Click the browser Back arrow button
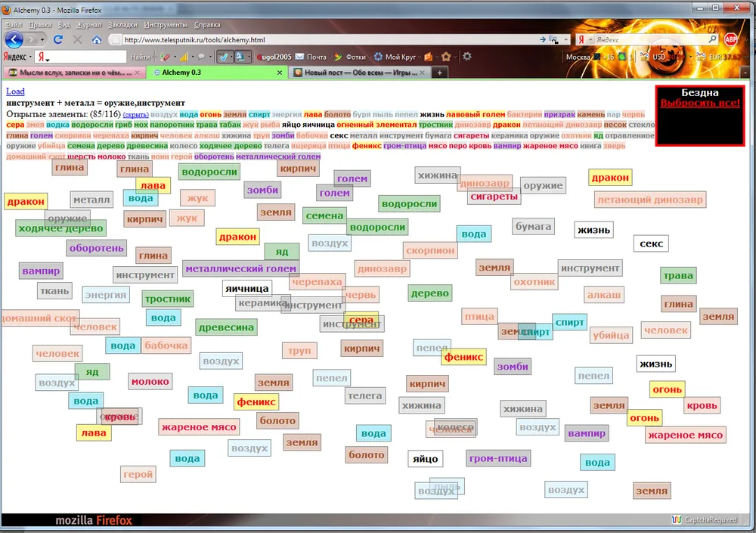 click(14, 39)
